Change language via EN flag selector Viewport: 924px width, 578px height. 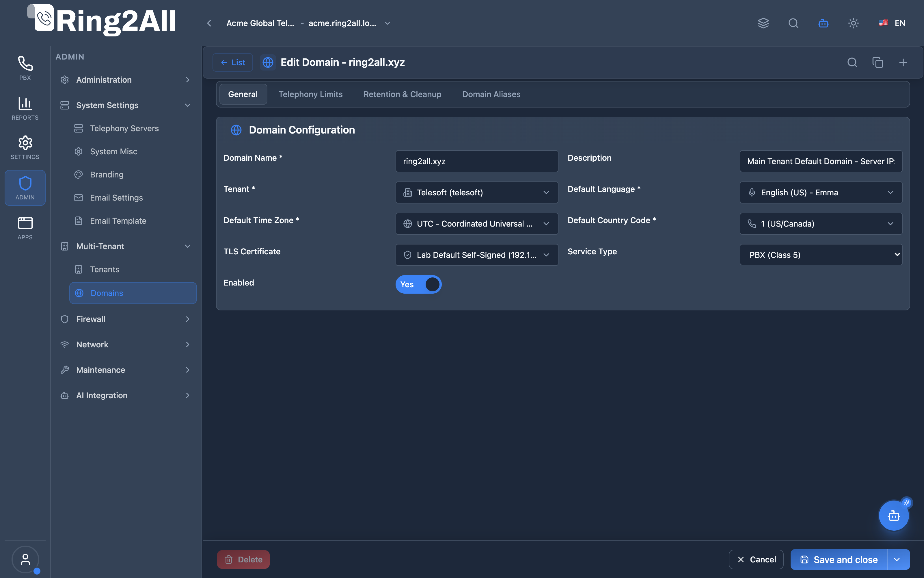[892, 23]
